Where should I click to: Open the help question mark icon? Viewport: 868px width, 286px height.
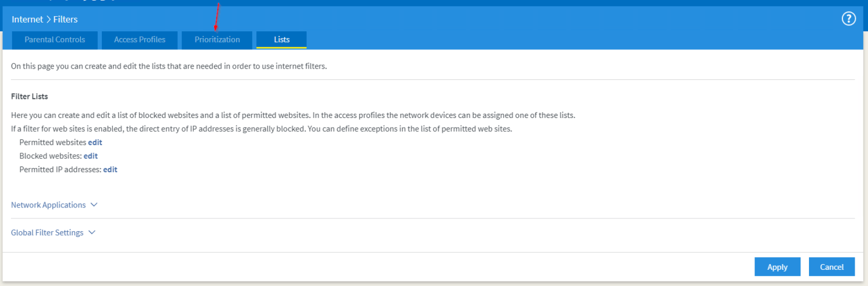pos(848,19)
